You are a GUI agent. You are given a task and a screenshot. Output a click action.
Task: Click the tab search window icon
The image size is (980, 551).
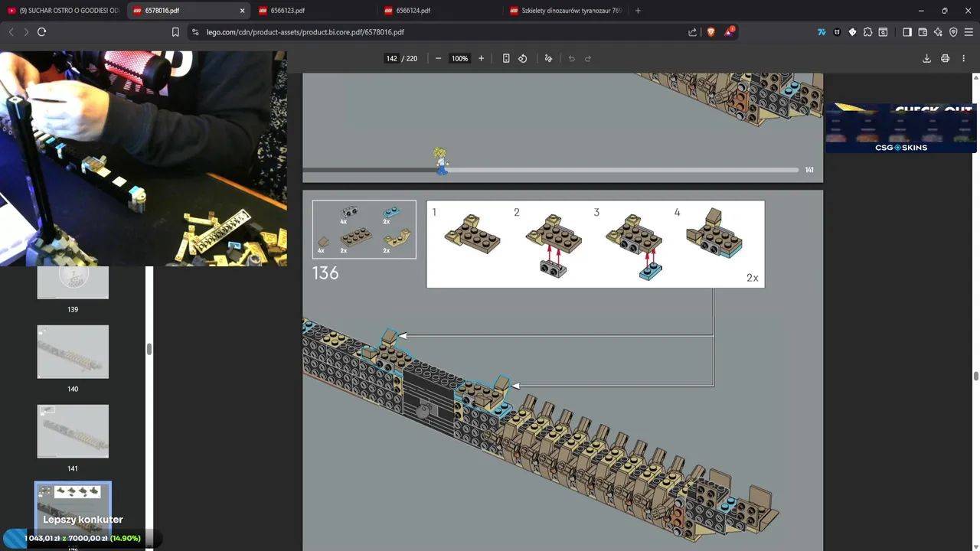click(x=883, y=32)
